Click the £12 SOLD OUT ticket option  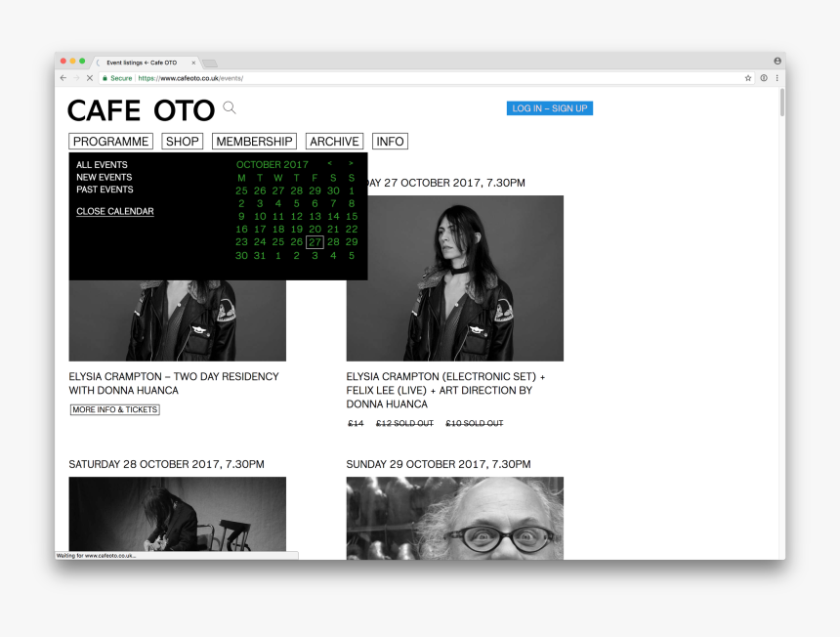[404, 423]
